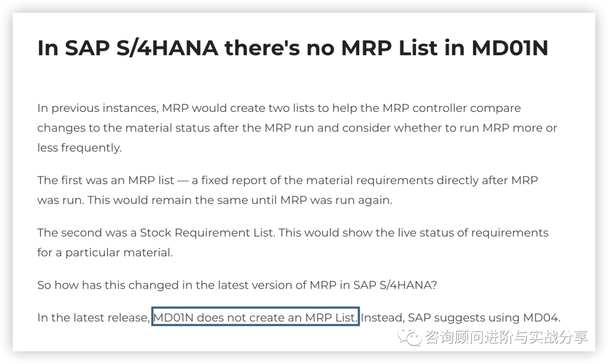
Task: Click the article heading about MRP List
Action: click(293, 48)
